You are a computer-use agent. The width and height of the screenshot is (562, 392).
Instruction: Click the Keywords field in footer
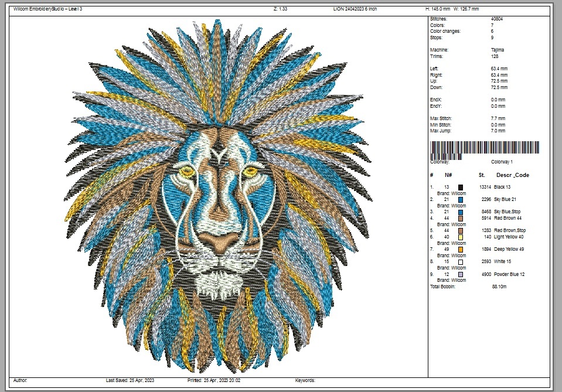pyautogui.click(x=305, y=380)
